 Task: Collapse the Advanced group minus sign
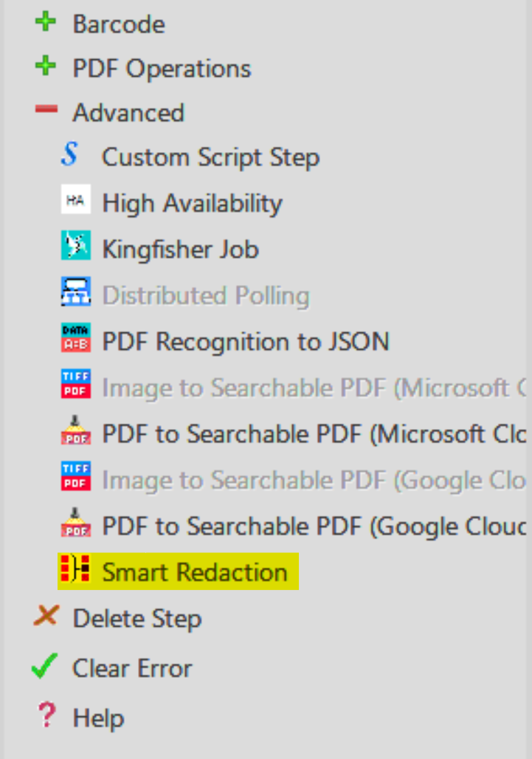[46, 109]
